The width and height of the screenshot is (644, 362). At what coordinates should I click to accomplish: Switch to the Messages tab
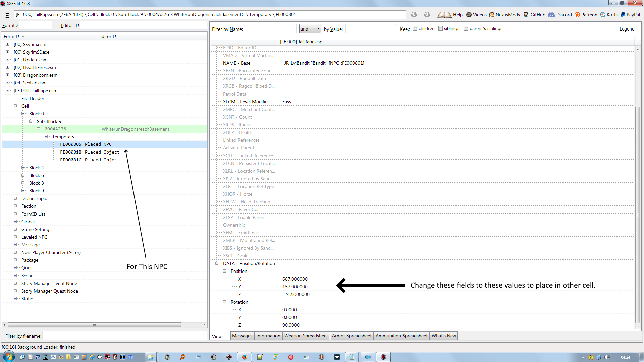click(x=242, y=336)
